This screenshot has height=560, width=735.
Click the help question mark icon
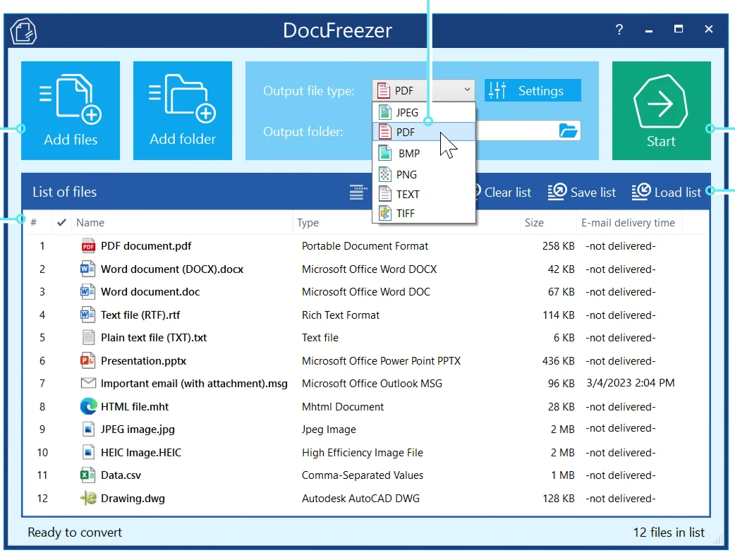click(619, 30)
